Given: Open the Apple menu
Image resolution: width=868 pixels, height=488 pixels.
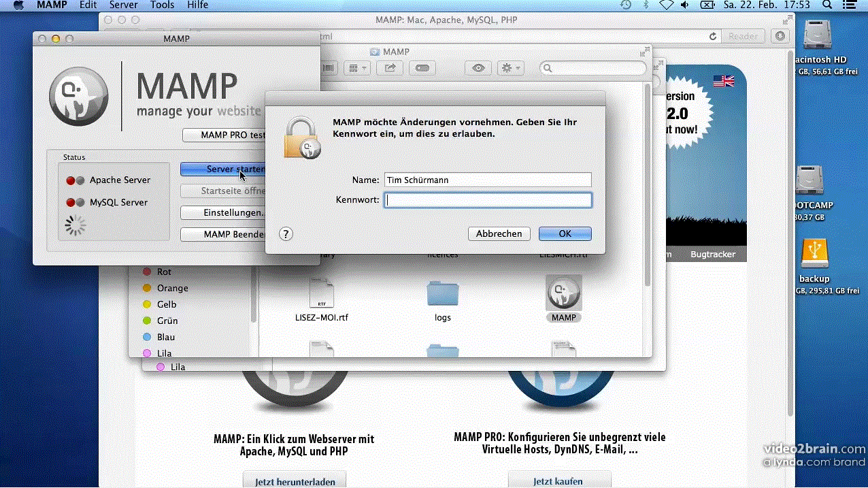Looking at the screenshot, I should tap(18, 5).
